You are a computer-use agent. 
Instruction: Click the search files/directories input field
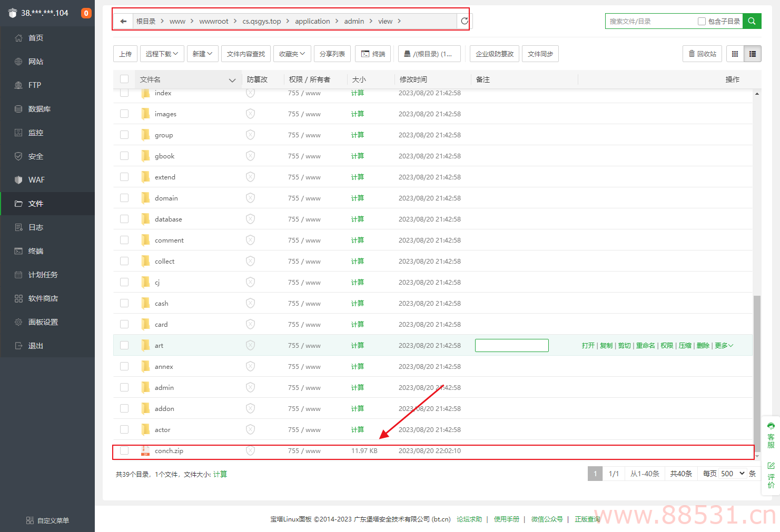tap(651, 21)
